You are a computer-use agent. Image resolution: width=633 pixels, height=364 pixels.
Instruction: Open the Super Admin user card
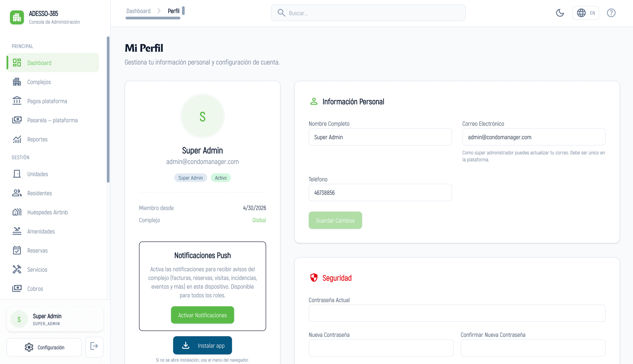(55, 319)
